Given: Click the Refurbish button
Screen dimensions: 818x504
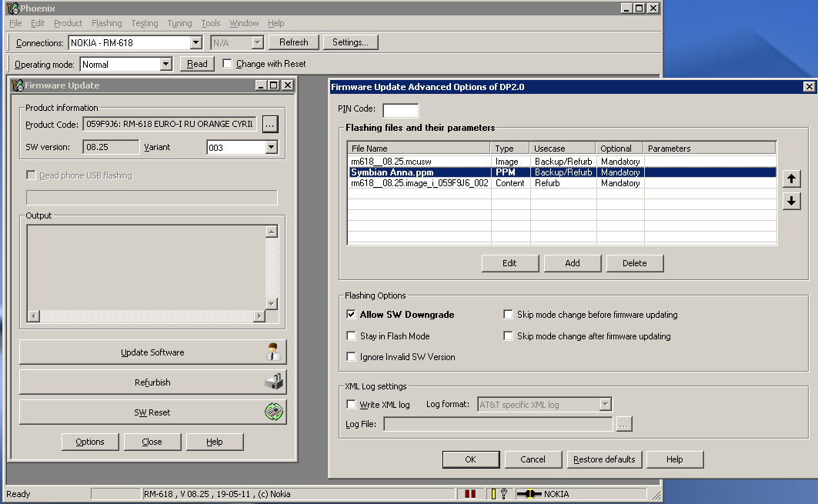Looking at the screenshot, I should pyautogui.click(x=153, y=382).
